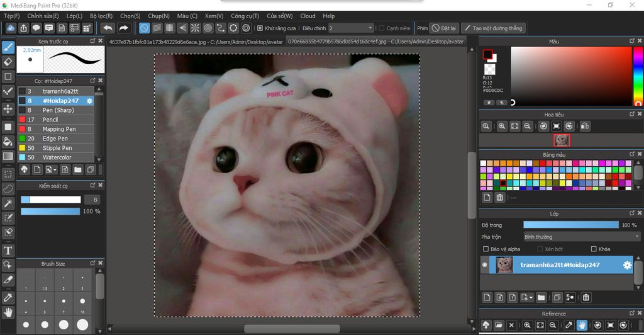Image resolution: width=644 pixels, height=335 pixels.
Task: Open the Điều chỉnh value dropdown
Action: click(351, 28)
